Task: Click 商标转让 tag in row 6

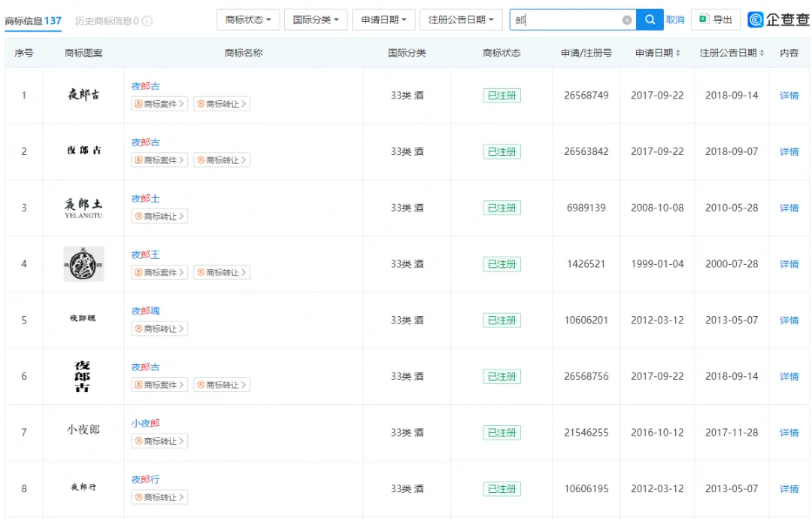Action: point(222,385)
